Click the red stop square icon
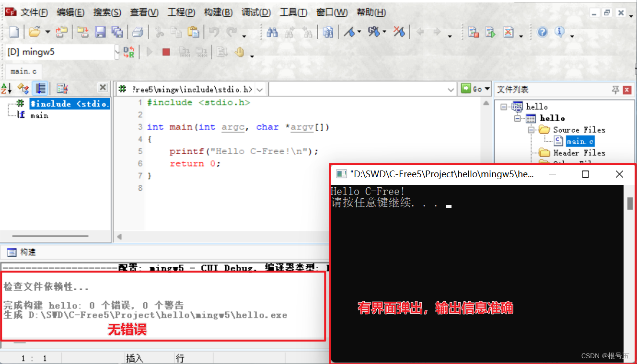This screenshot has height=364, width=637. [166, 52]
